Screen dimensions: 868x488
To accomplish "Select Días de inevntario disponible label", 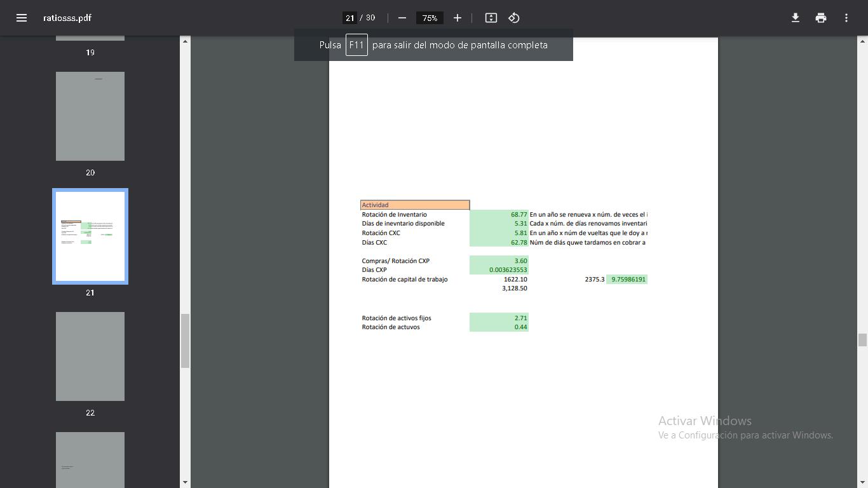I will click(403, 224).
